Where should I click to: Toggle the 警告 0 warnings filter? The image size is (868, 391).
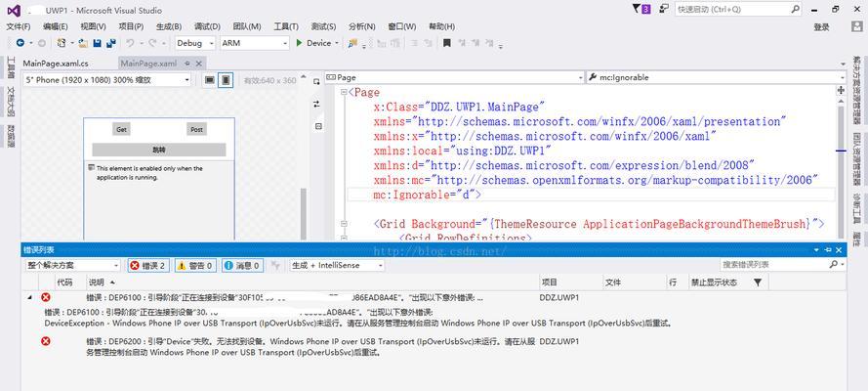195,265
